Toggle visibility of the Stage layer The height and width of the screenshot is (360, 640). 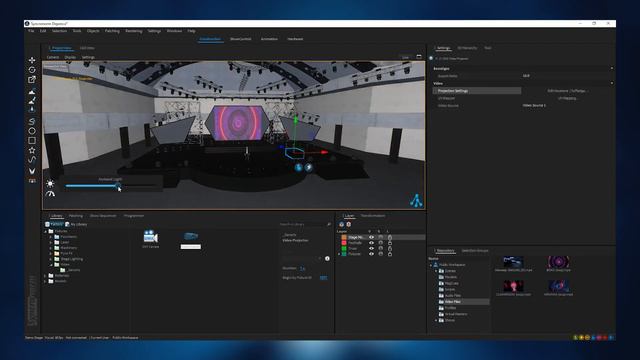371,237
